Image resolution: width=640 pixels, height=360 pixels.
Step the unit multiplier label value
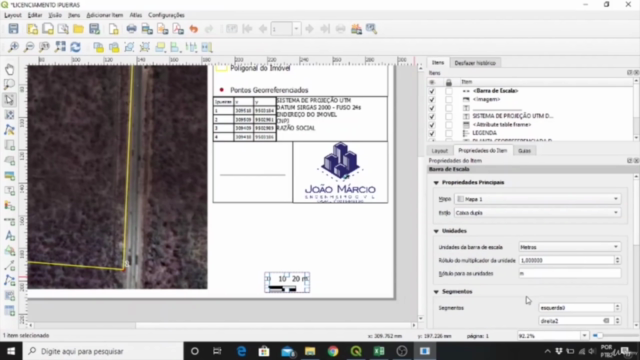pyautogui.click(x=617, y=260)
